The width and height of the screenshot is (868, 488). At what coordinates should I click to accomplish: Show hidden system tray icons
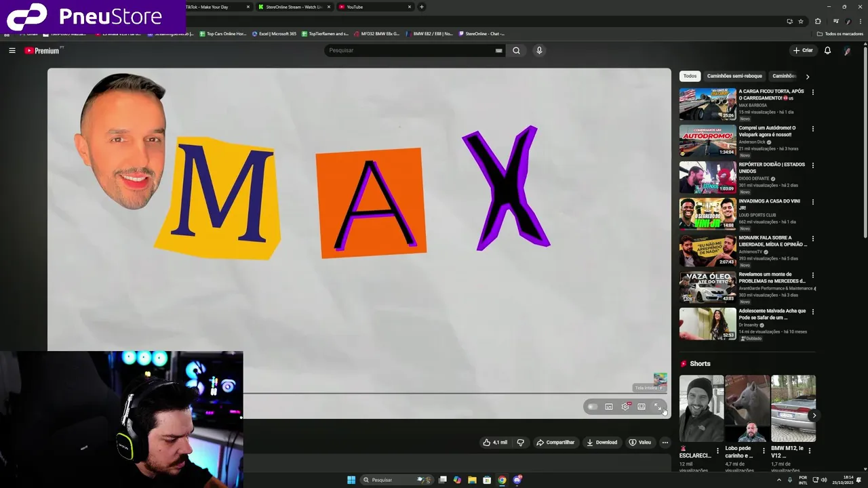[x=779, y=480]
